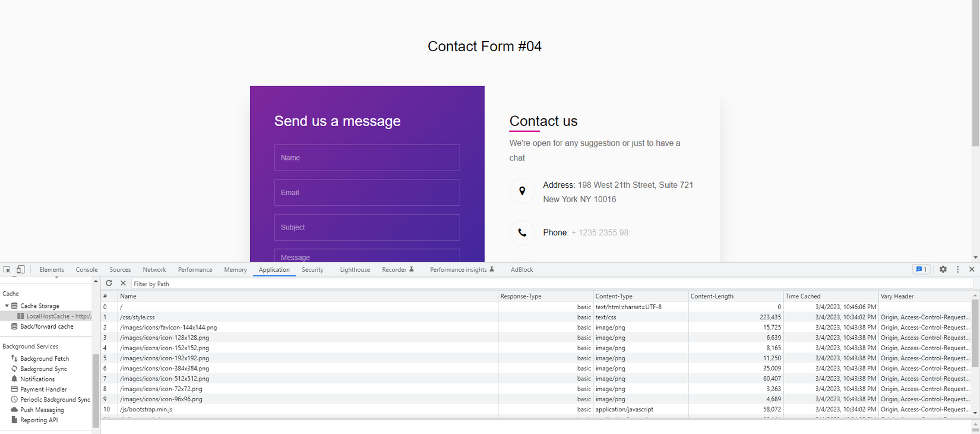The height and width of the screenshot is (434, 980).
Task: Click the phone handset icon
Action: coord(522,232)
